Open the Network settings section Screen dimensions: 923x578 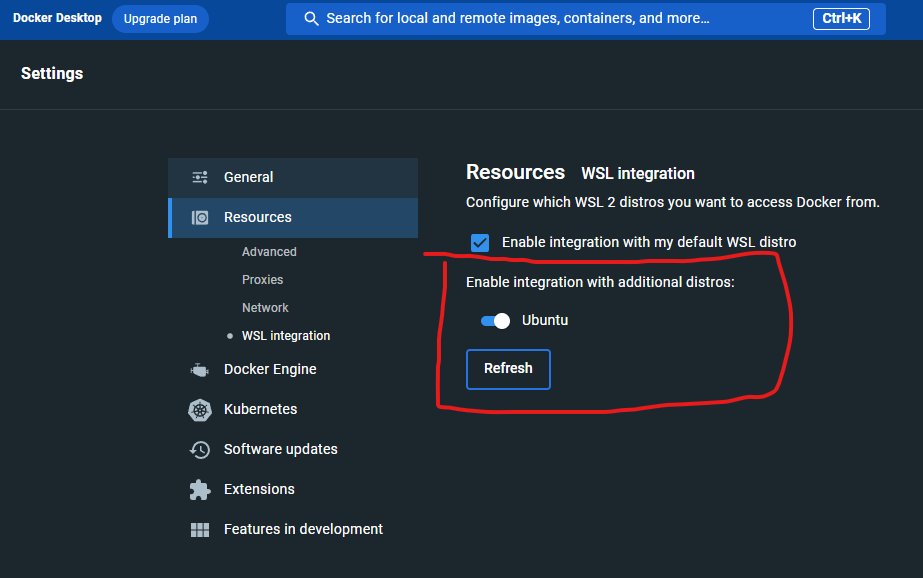pyautogui.click(x=265, y=307)
